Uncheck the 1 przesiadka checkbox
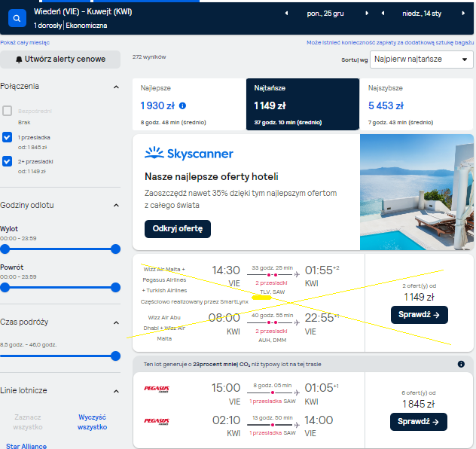Viewport: 476px width, 449px height. [x=8, y=137]
